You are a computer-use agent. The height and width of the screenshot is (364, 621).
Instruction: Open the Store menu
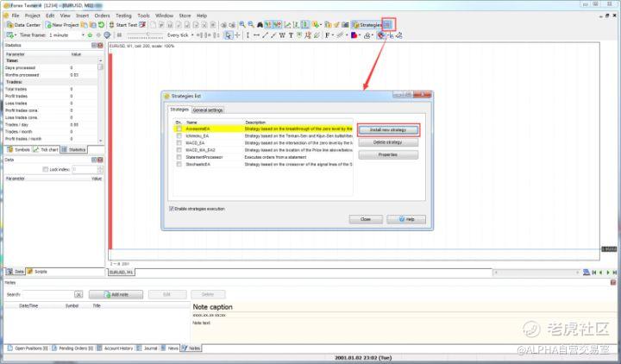coord(185,16)
